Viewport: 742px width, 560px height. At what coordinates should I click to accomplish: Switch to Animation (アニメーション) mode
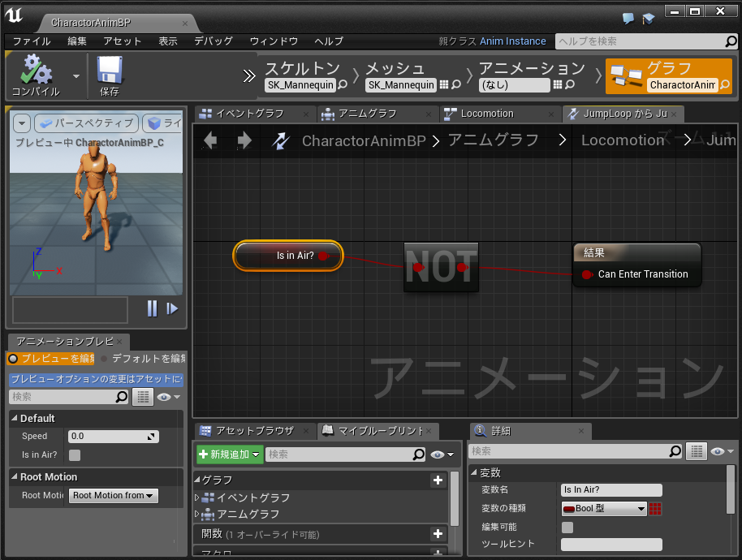point(532,69)
